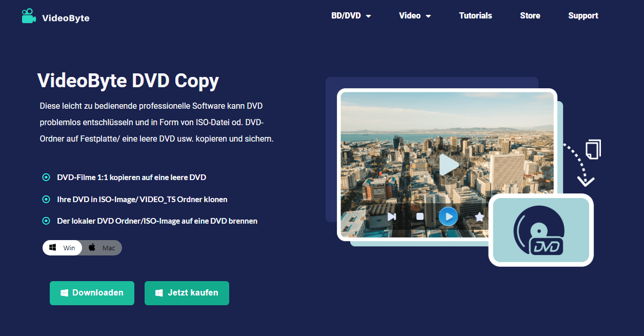
Task: Expand the Video dropdown menu
Action: click(x=415, y=16)
